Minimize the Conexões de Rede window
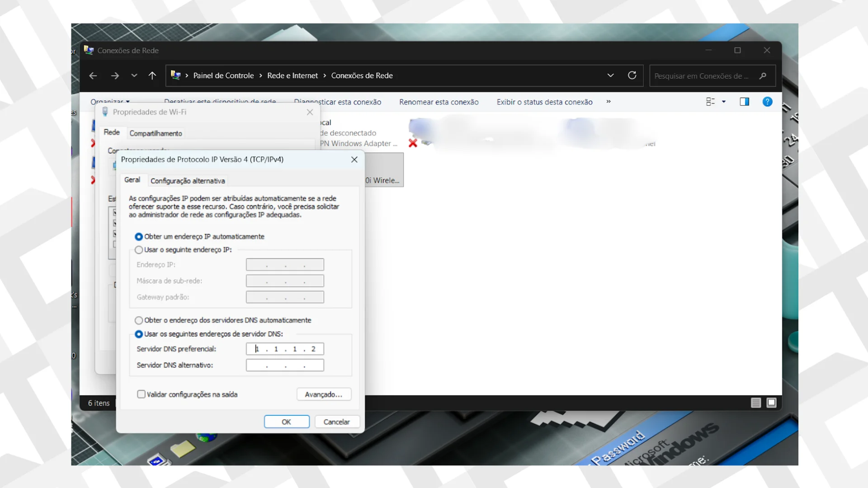868x488 pixels. point(708,50)
